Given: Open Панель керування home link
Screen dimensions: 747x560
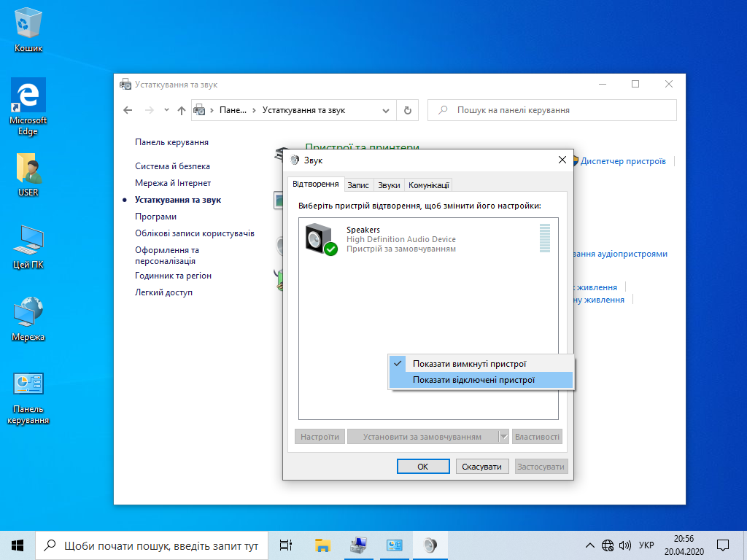Looking at the screenshot, I should pyautogui.click(x=171, y=142).
